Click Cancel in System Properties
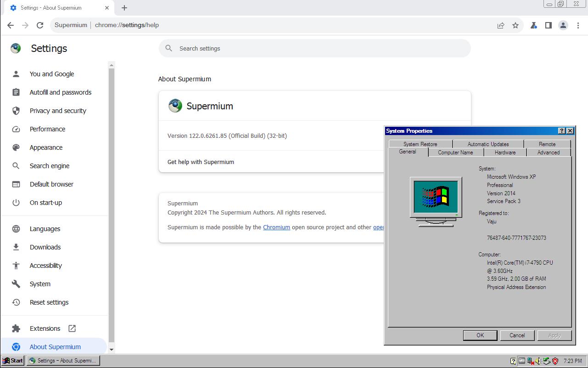588x368 pixels. coord(517,335)
